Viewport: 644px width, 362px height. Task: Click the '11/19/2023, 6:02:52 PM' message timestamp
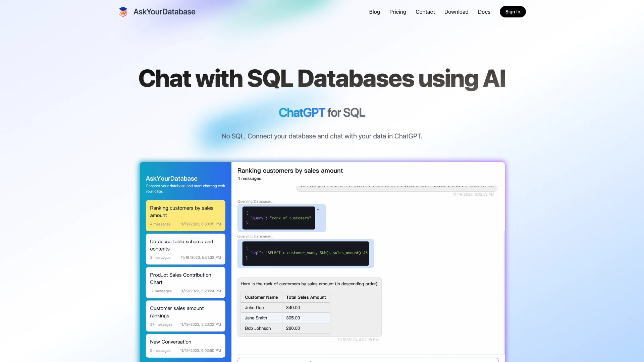pyautogui.click(x=474, y=194)
